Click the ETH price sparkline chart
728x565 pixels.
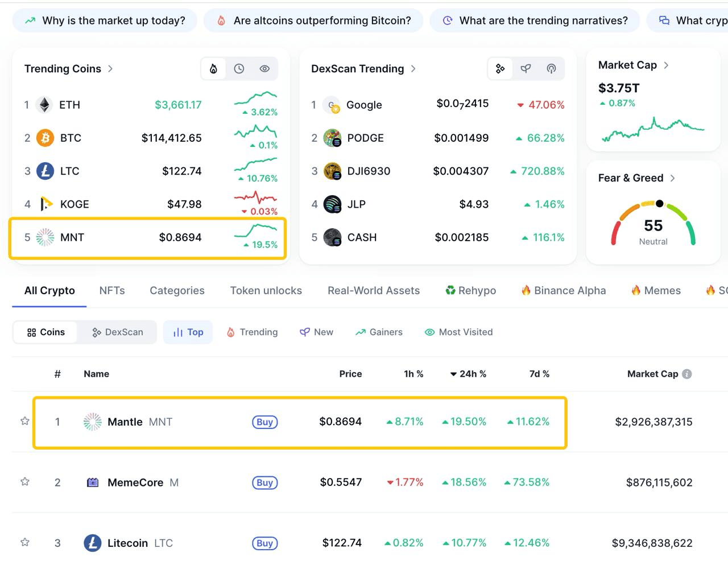[255, 98]
